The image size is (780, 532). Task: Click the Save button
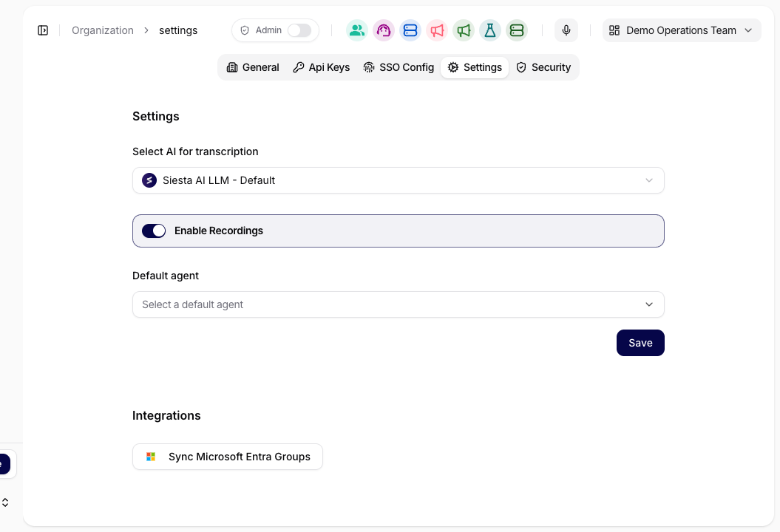coord(640,343)
